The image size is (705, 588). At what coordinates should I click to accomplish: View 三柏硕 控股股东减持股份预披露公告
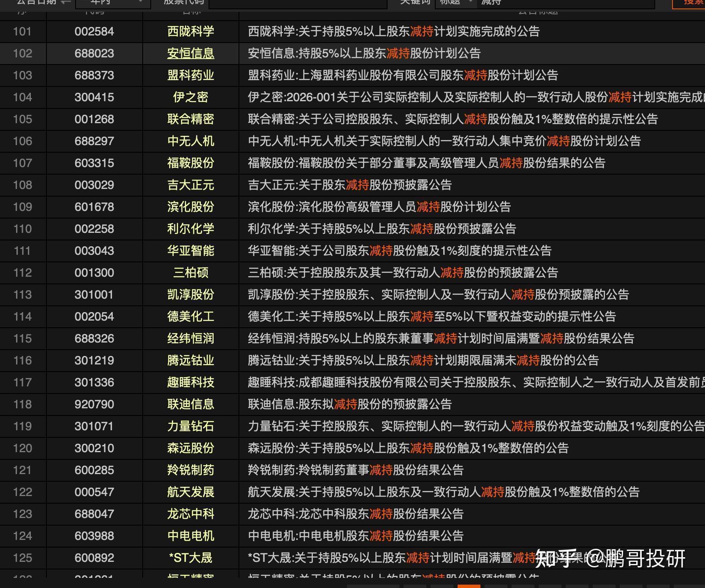pyautogui.click(x=403, y=273)
